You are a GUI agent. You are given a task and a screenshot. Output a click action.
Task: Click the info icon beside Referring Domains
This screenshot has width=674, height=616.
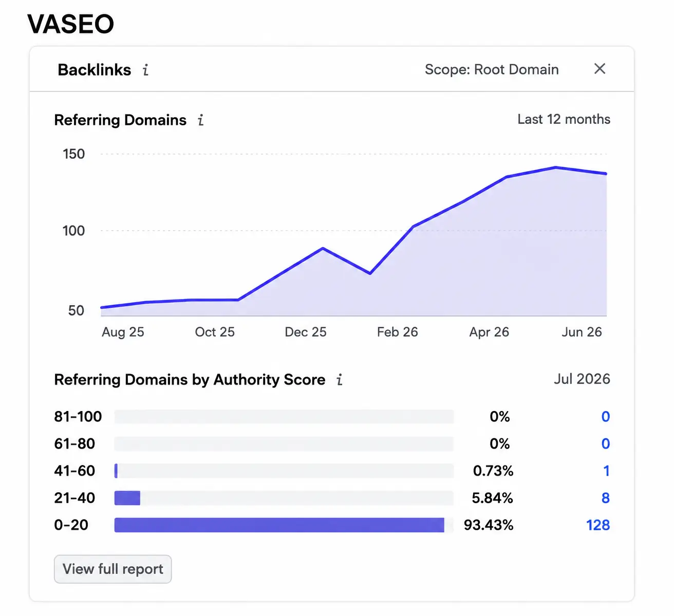tap(201, 120)
